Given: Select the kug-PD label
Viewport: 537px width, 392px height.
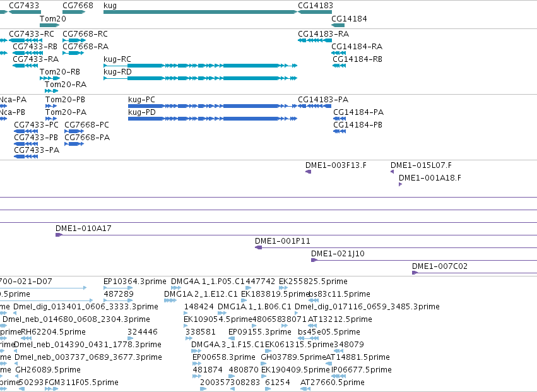Looking at the screenshot, I should [x=142, y=112].
